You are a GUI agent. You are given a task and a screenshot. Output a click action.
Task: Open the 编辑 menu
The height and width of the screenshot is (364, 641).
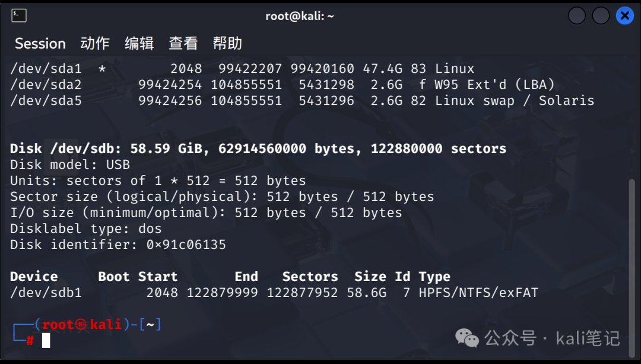coord(139,43)
